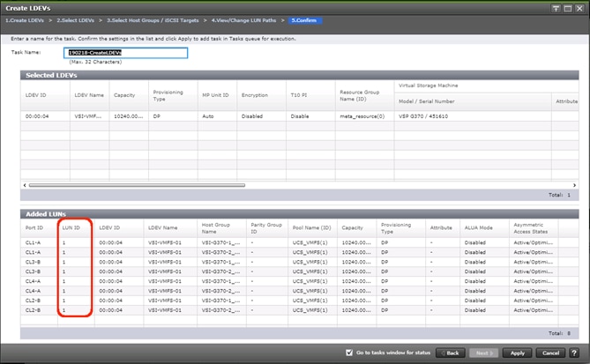Screen dimensions: 590x364
Task: Click Total: 1 in Selected LDEVs footer
Action: pyautogui.click(x=559, y=195)
